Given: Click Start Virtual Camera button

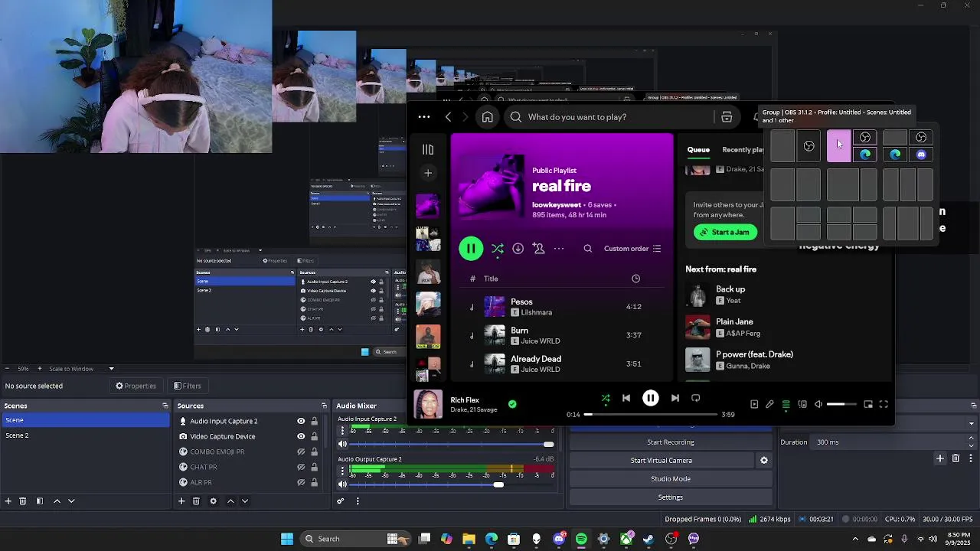Looking at the screenshot, I should [661, 461].
